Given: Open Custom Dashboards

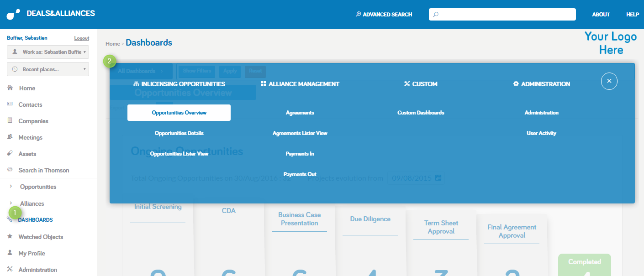Looking at the screenshot, I should pos(421,113).
